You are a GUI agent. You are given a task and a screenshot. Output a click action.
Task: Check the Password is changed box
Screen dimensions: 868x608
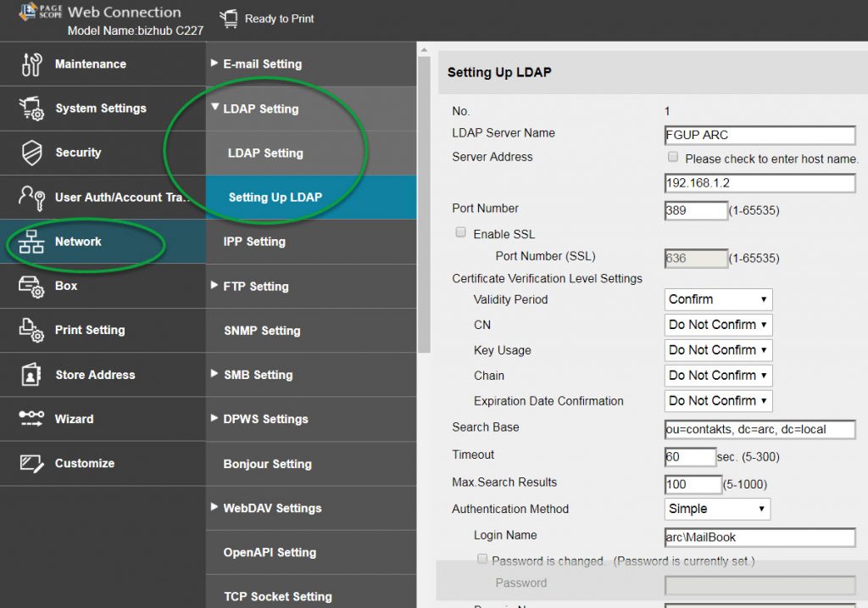pyautogui.click(x=482, y=560)
